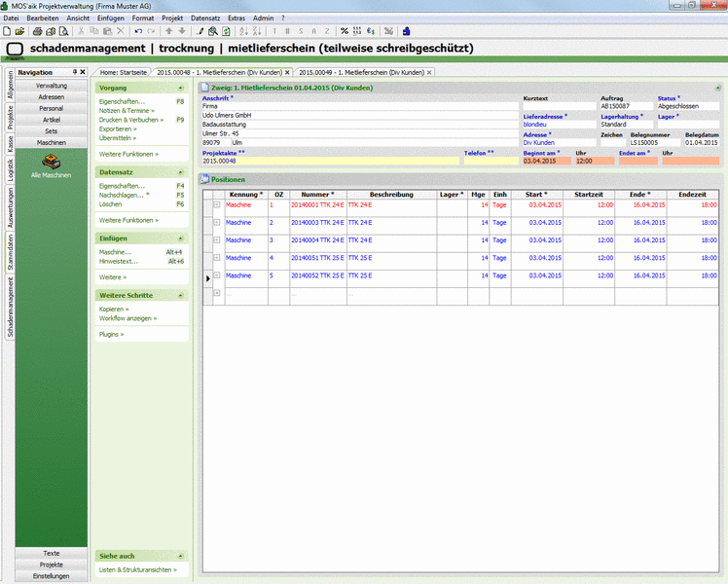
Task: Click the Print toolbar icon
Action: (x=38, y=31)
